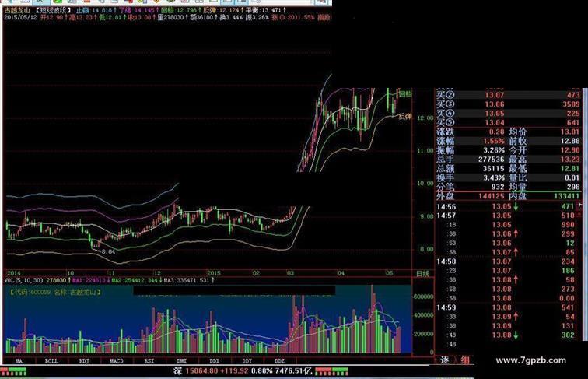
Task: Switch to the DMI indicator tab
Action: [x=181, y=361]
